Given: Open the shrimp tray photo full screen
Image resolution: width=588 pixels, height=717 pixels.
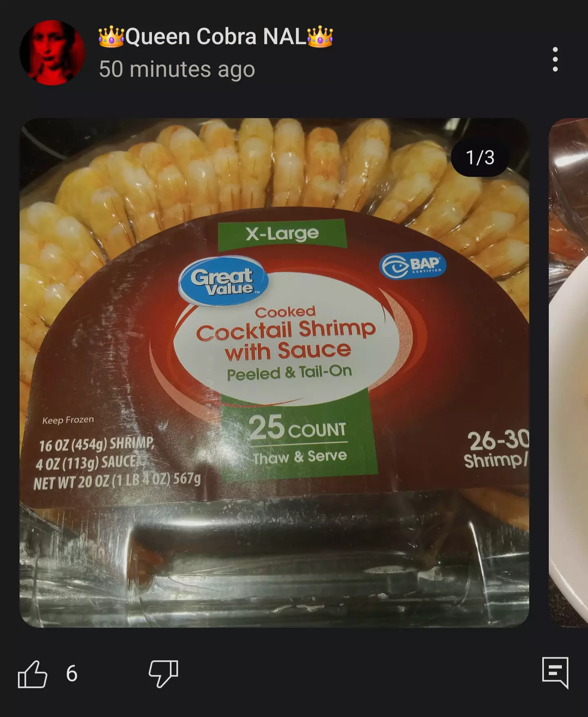Looking at the screenshot, I should (274, 372).
